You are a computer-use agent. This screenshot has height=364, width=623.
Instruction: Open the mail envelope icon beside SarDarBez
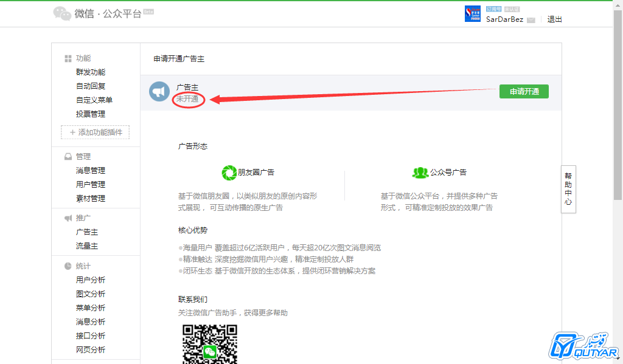[531, 20]
